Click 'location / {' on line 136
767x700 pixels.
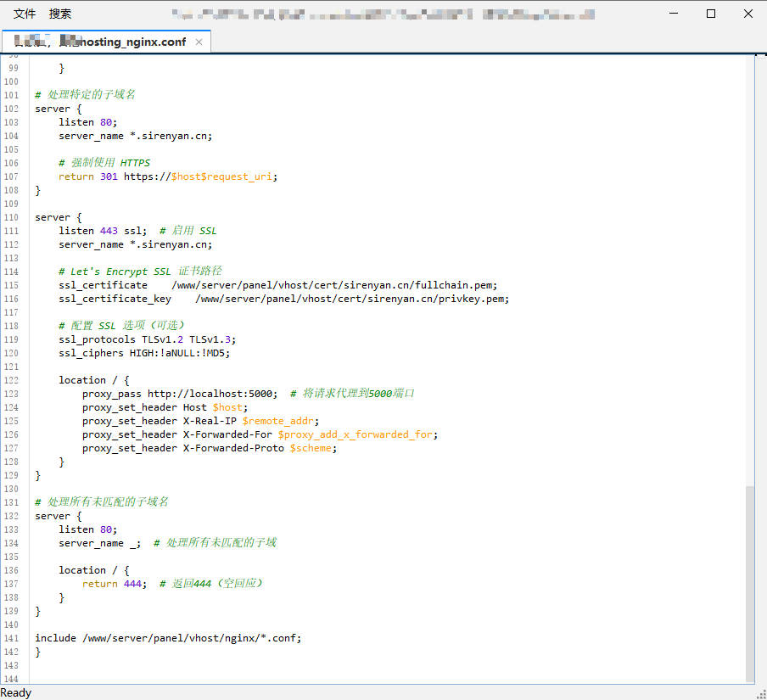coord(94,570)
